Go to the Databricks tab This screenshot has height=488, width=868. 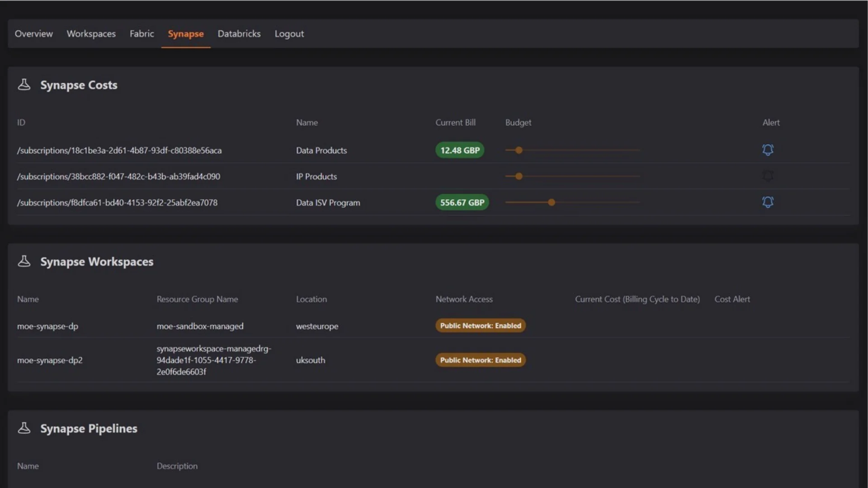click(239, 33)
